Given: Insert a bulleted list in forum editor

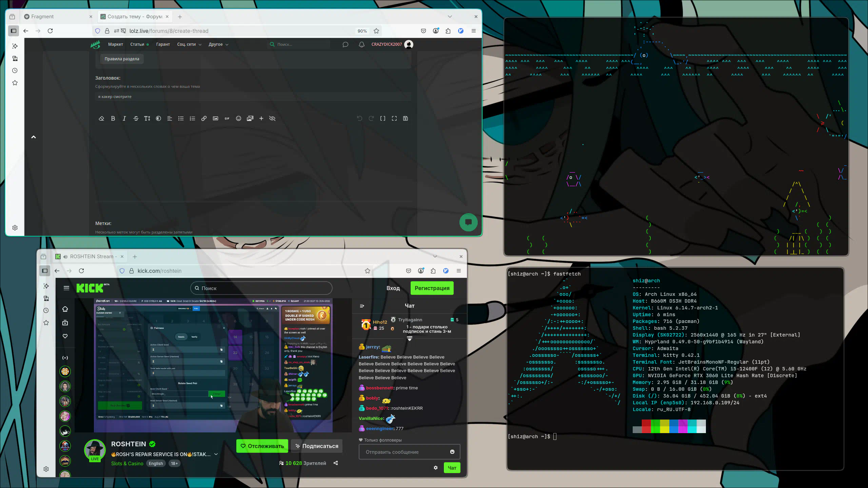Looking at the screenshot, I should coord(181,118).
